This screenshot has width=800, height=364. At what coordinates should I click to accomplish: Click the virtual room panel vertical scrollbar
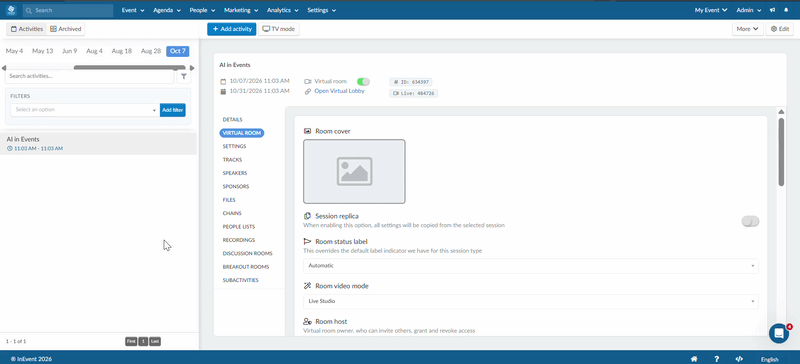781,152
